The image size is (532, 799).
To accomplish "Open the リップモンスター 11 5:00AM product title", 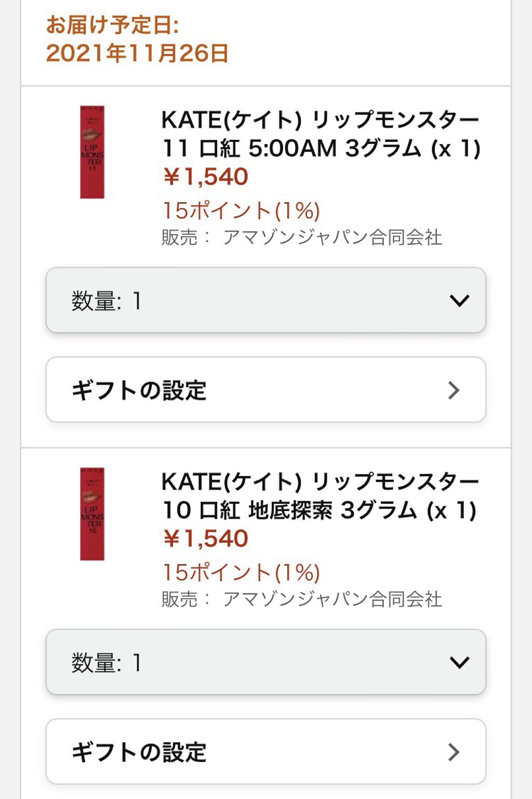I will point(320,134).
